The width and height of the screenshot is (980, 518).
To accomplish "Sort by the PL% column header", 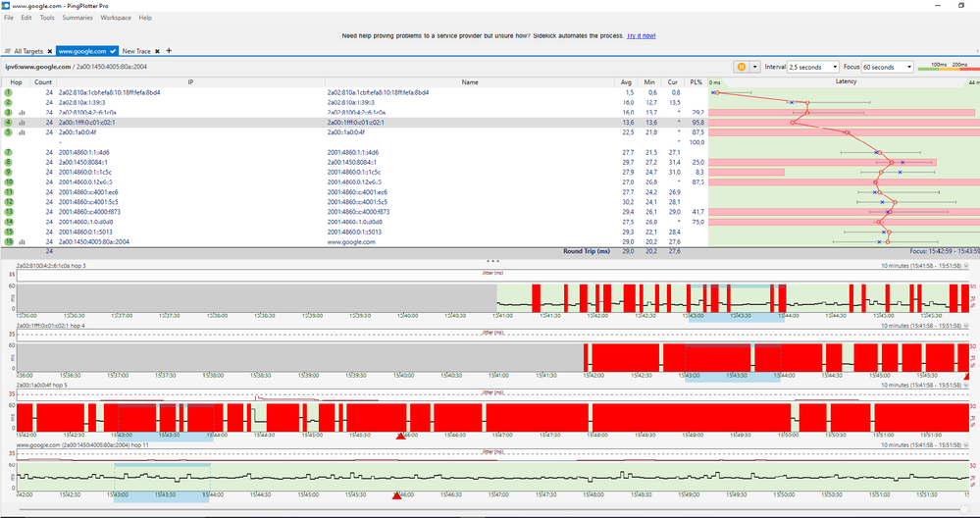I will (696, 81).
